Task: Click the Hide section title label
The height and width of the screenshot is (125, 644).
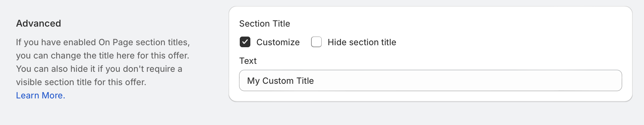Action: (362, 42)
